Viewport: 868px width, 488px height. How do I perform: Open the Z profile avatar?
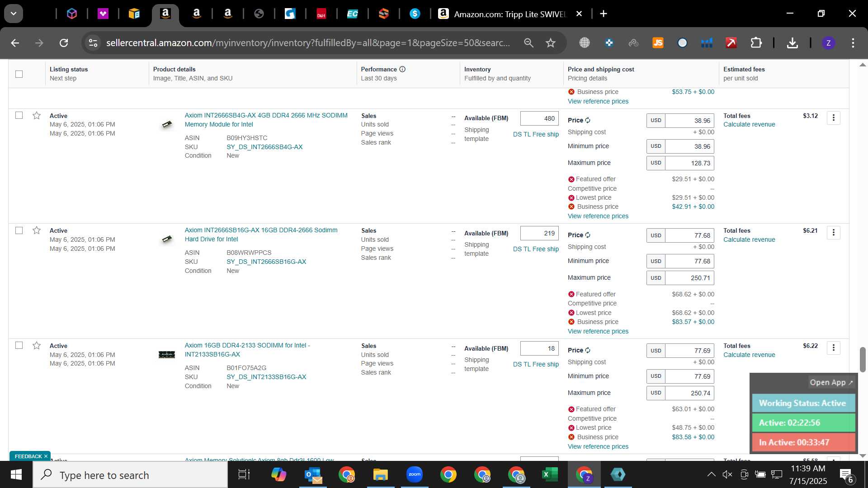pos(828,43)
